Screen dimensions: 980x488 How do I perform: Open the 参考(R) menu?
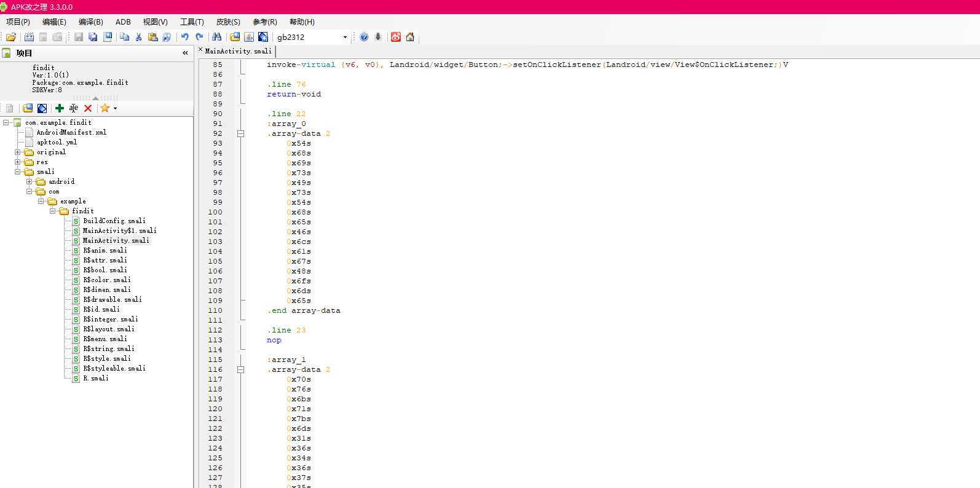tap(265, 22)
